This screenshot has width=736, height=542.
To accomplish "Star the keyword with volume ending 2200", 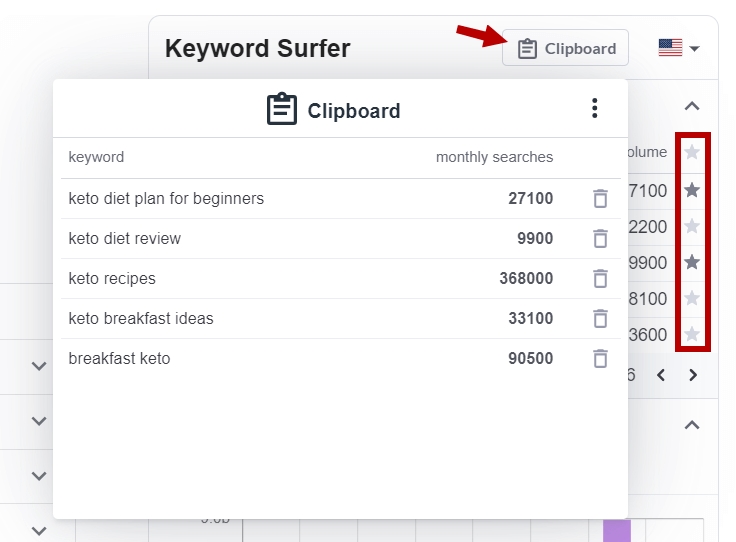I will [692, 226].
